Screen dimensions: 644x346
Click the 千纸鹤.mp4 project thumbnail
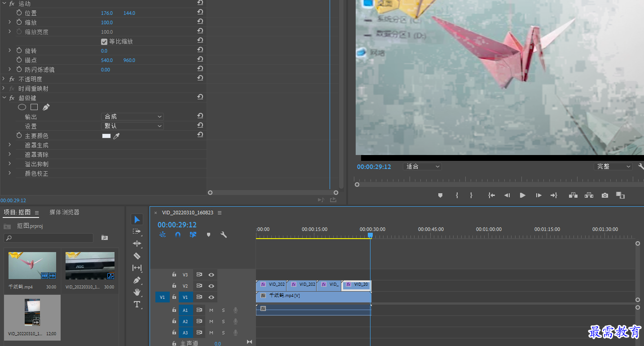(x=32, y=266)
